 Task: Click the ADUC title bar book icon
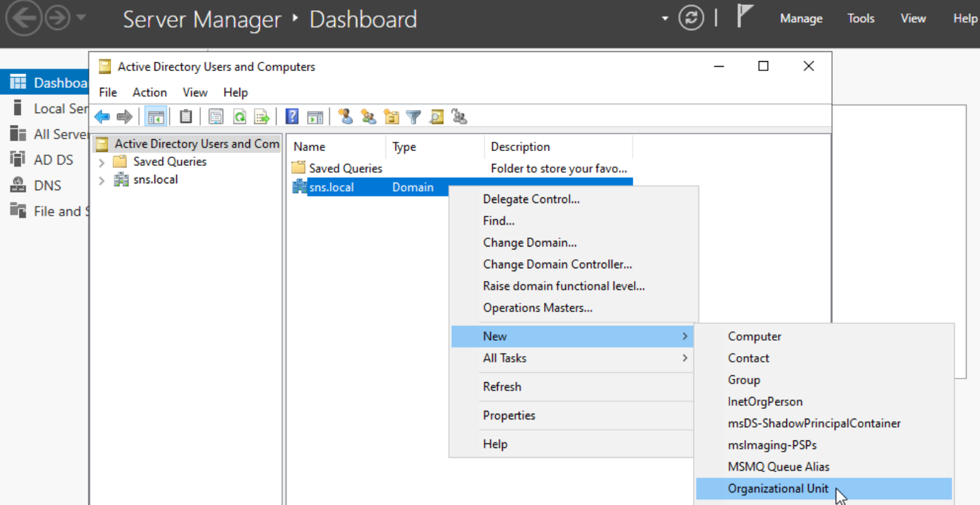tap(105, 67)
